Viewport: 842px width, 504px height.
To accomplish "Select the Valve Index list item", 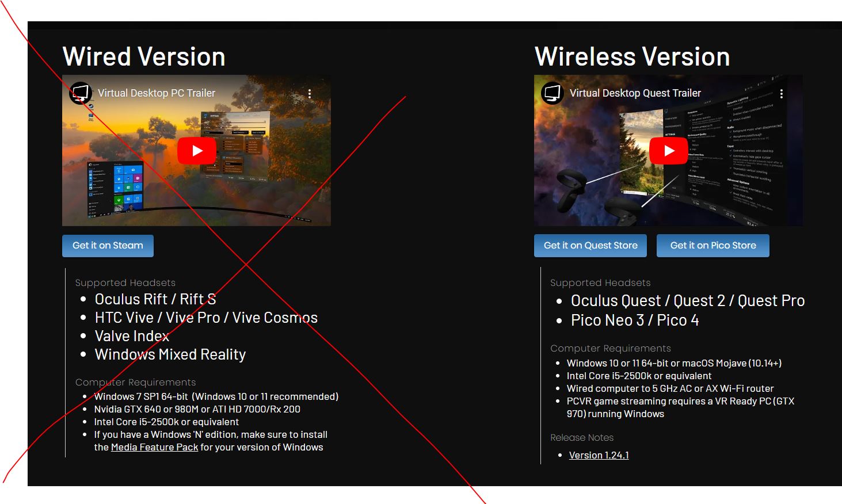I will click(132, 336).
